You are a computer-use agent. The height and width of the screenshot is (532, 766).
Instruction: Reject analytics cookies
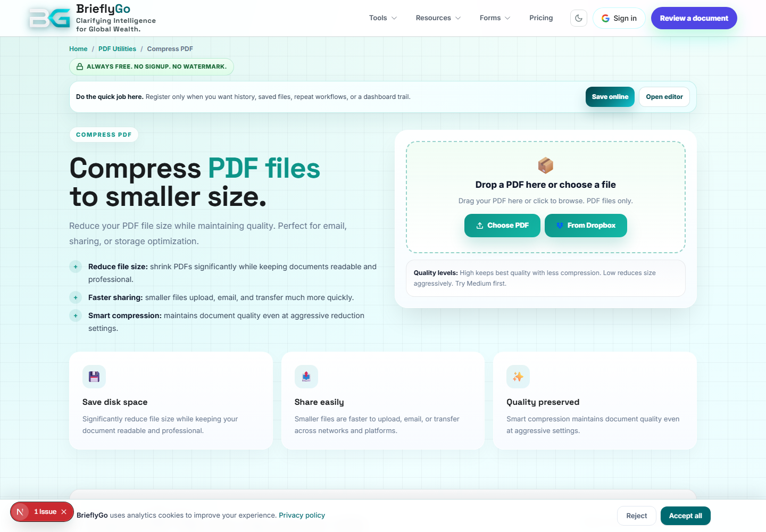637,516
